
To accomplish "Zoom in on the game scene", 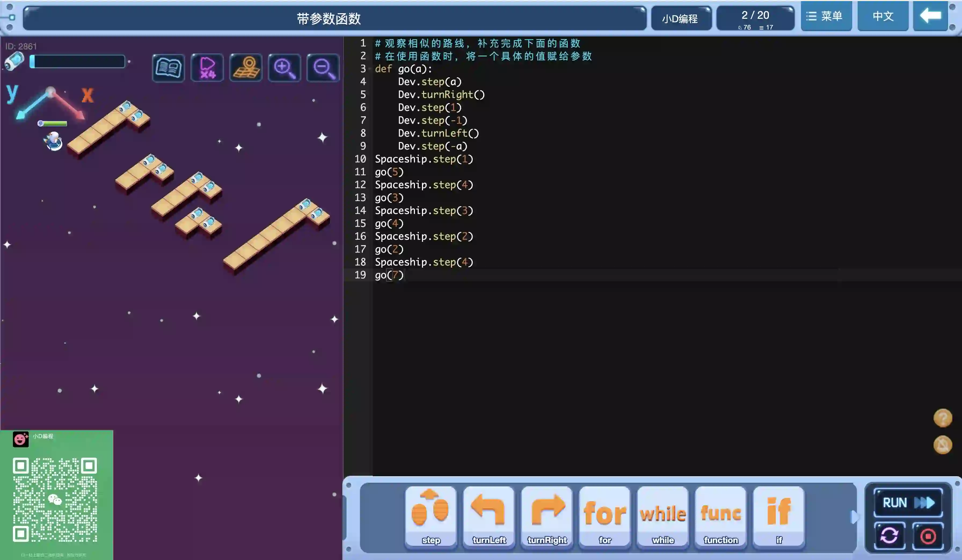I will (285, 68).
